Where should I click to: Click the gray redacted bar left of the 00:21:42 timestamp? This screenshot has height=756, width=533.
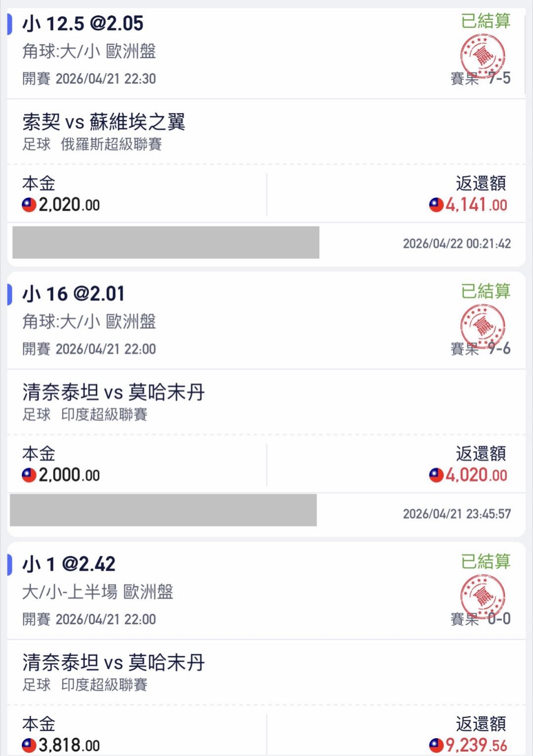click(166, 242)
